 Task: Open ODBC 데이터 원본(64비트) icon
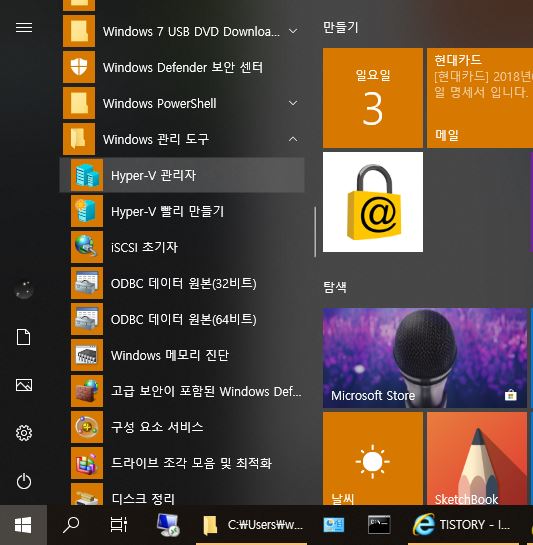pyautogui.click(x=87, y=319)
